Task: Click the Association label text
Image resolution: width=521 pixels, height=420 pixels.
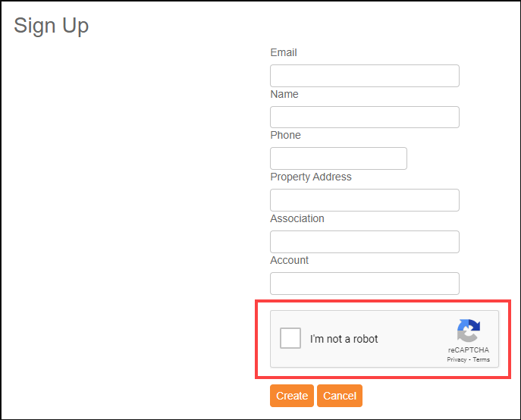Action: tap(297, 218)
